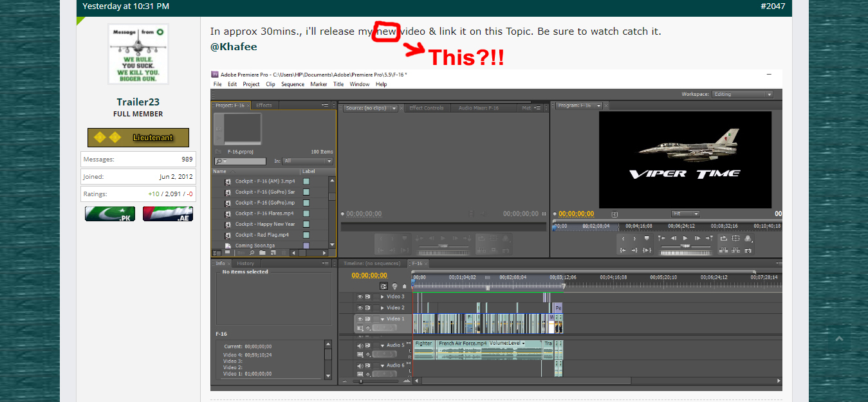
Task: Mute the Audio 5 track speaker
Action: [x=360, y=345]
